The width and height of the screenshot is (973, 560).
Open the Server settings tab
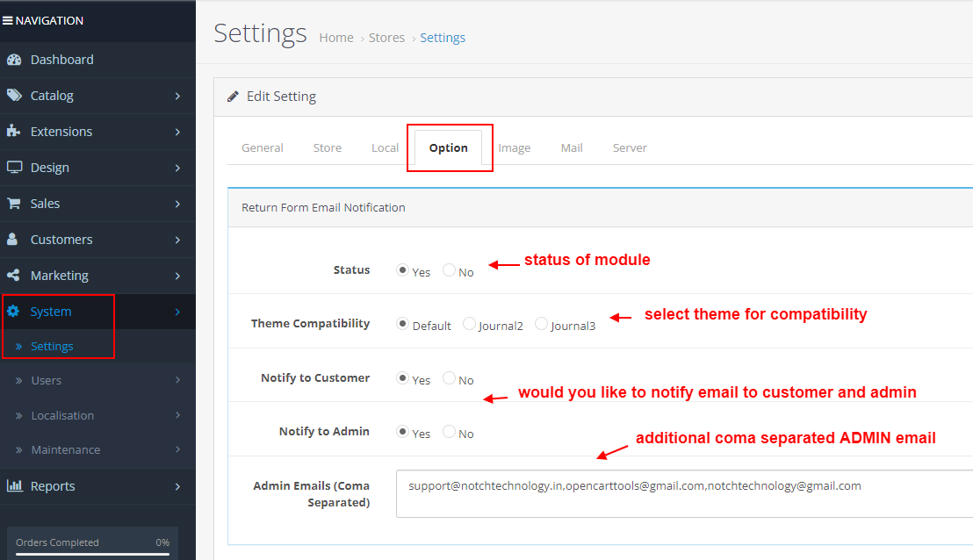point(630,147)
